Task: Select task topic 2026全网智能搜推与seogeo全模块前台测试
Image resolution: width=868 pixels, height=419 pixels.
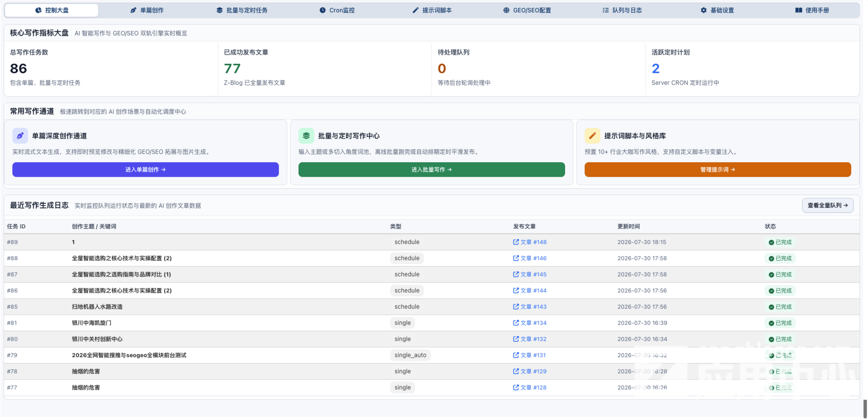Action: coord(129,355)
